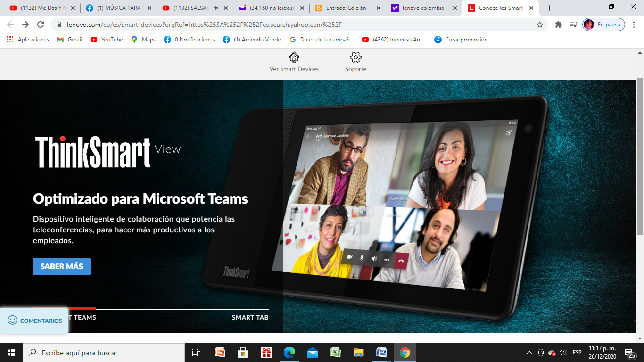Switch to the Me Das Y YouTube tab
Viewport: 644px width, 362px height.
[42, 8]
